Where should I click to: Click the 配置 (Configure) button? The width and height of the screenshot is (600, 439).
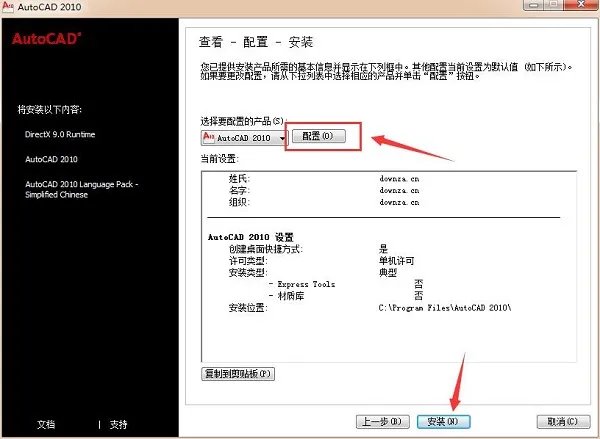point(319,136)
